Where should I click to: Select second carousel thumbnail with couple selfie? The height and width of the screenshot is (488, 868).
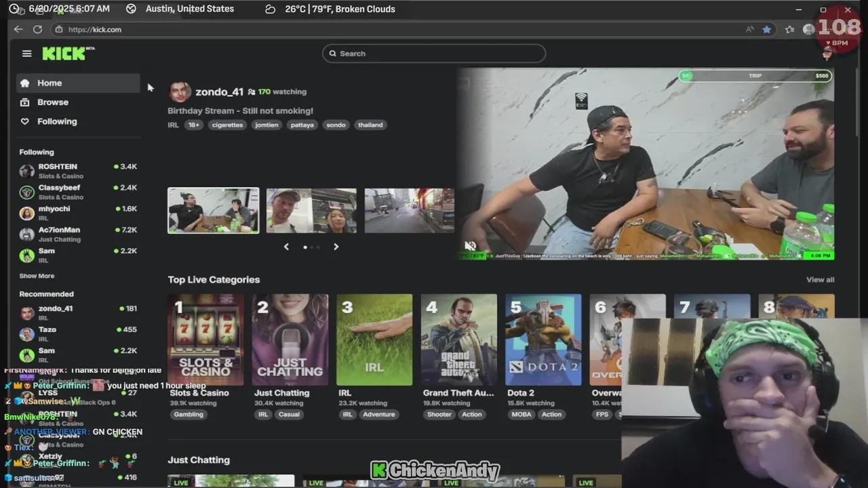click(311, 211)
